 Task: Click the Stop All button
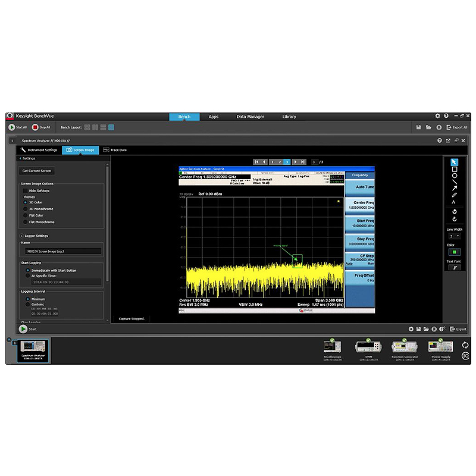(41, 127)
